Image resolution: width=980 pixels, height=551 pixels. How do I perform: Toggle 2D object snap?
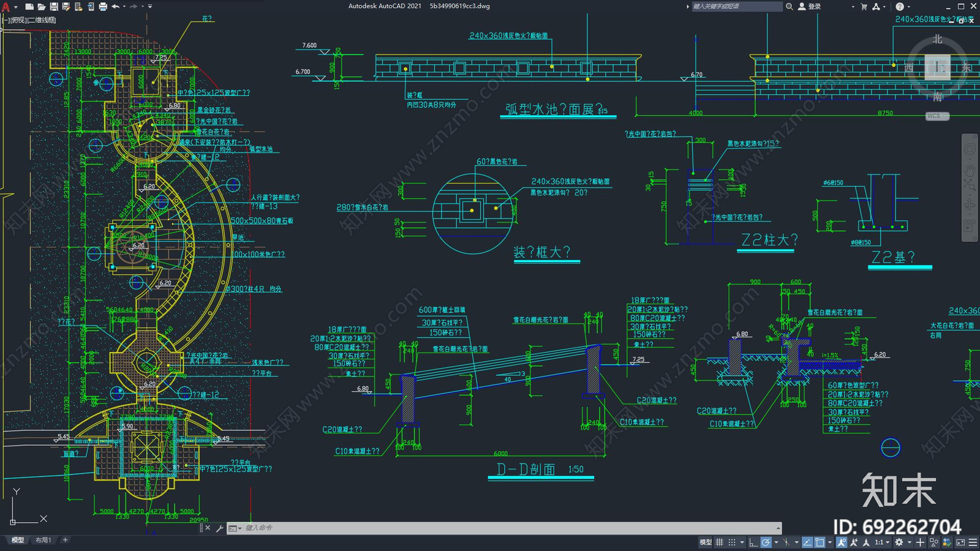(820, 542)
